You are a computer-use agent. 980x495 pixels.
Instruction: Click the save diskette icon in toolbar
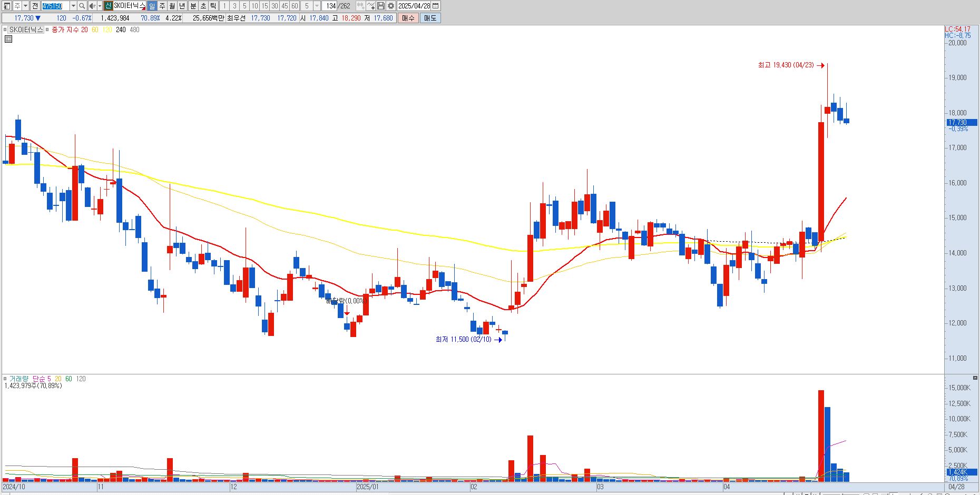point(380,6)
